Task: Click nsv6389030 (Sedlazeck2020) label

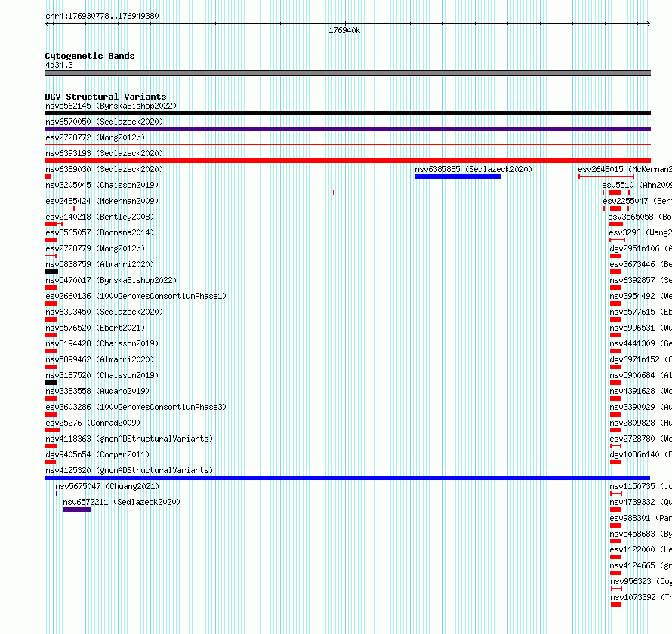Action: (x=104, y=169)
